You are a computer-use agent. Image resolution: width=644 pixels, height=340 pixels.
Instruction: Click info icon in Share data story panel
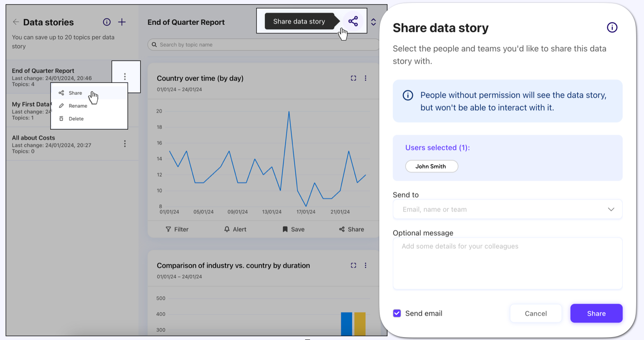pyautogui.click(x=612, y=28)
